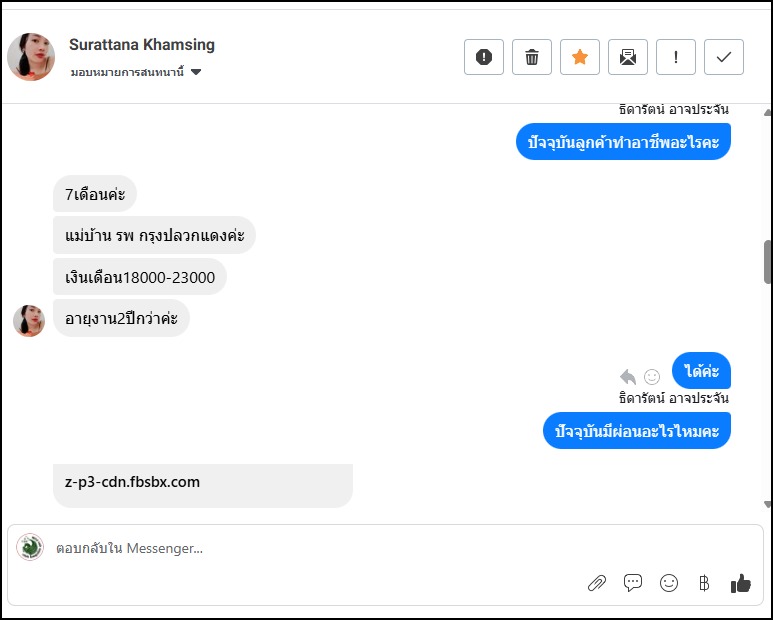Send a thumbs-up like
This screenshot has width=773, height=620.
[740, 583]
